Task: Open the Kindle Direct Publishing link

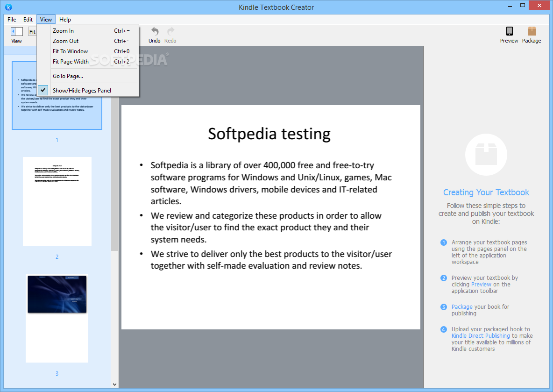Action: click(481, 335)
